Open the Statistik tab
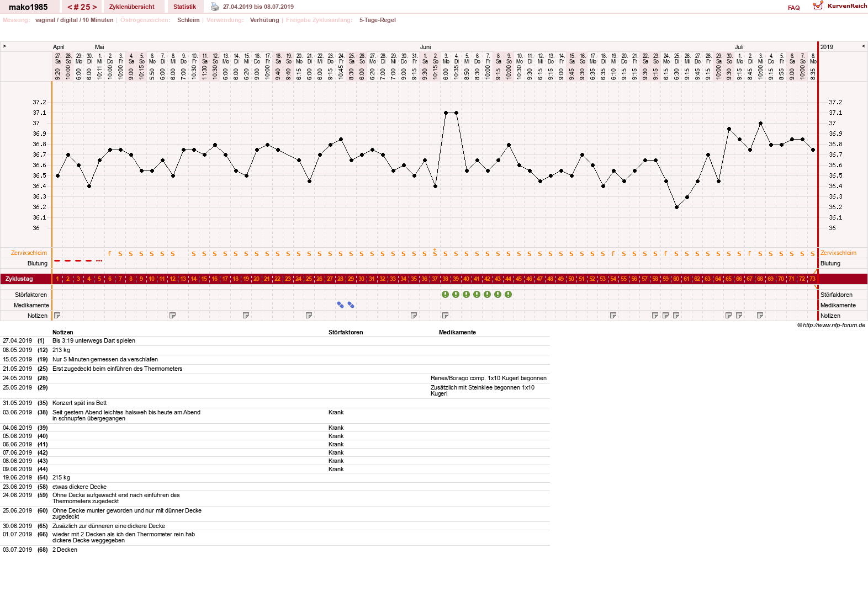Image resolution: width=868 pixels, height=613 pixels. [x=184, y=7]
